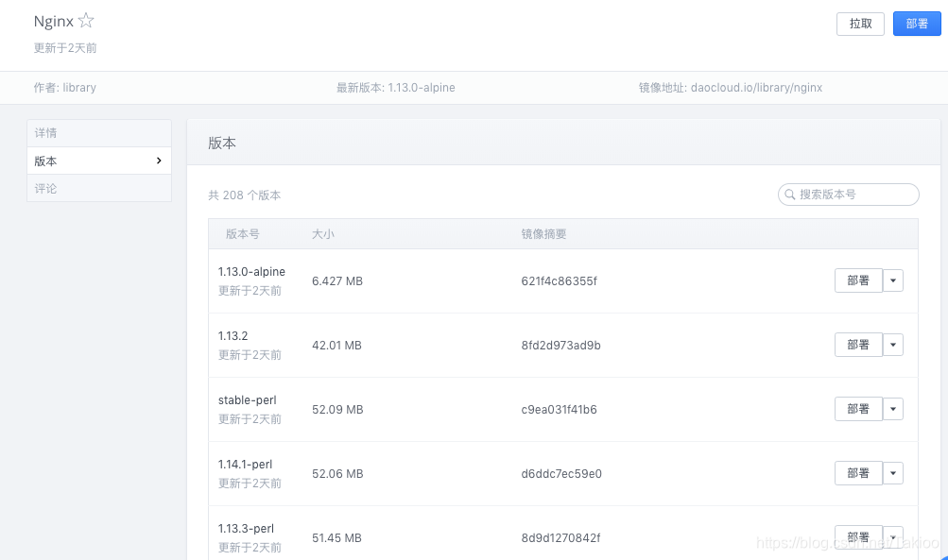The width and height of the screenshot is (948, 560).
Task: Click the 最新版本: 1.13.0-alpine text
Action: (x=396, y=88)
